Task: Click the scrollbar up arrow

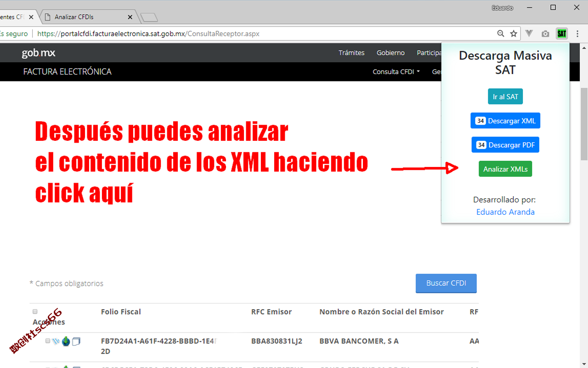Action: point(584,47)
